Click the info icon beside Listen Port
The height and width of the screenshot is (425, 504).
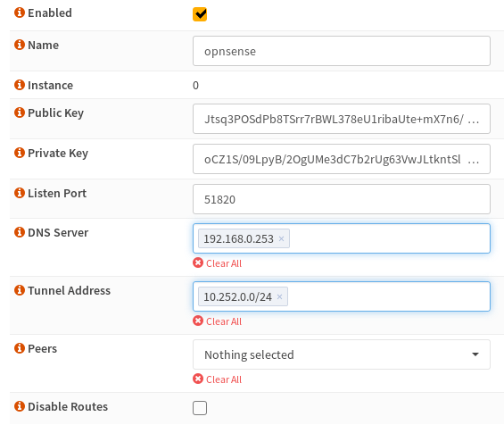(x=20, y=193)
